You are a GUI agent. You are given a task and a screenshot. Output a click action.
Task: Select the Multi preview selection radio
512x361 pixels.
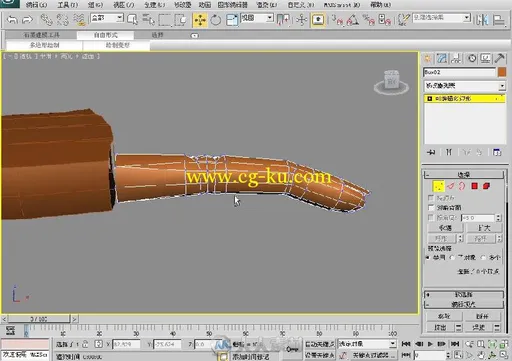point(483,257)
